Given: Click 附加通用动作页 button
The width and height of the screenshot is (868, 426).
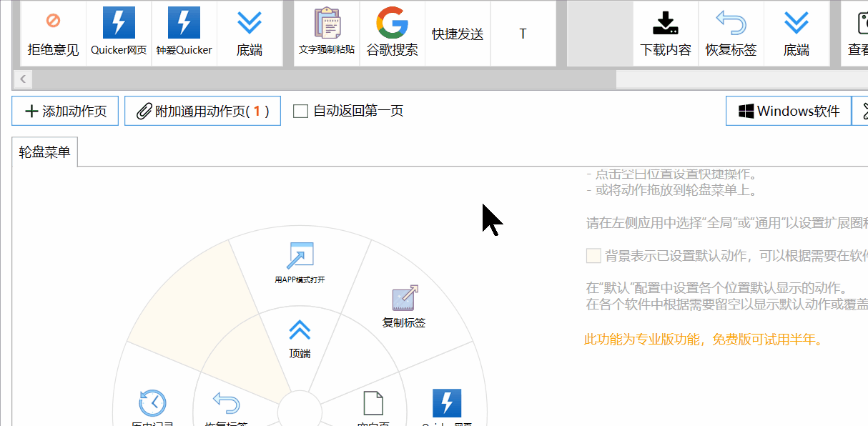Looking at the screenshot, I should [x=202, y=111].
